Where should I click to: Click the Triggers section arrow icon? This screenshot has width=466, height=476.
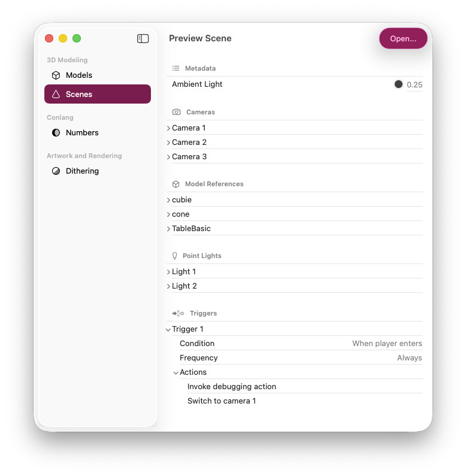[178, 313]
